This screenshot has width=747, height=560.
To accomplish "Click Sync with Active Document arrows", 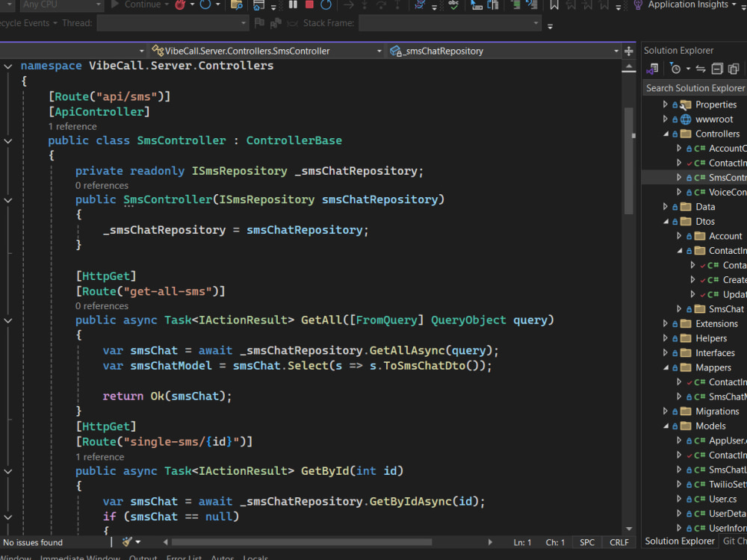I will pyautogui.click(x=701, y=69).
